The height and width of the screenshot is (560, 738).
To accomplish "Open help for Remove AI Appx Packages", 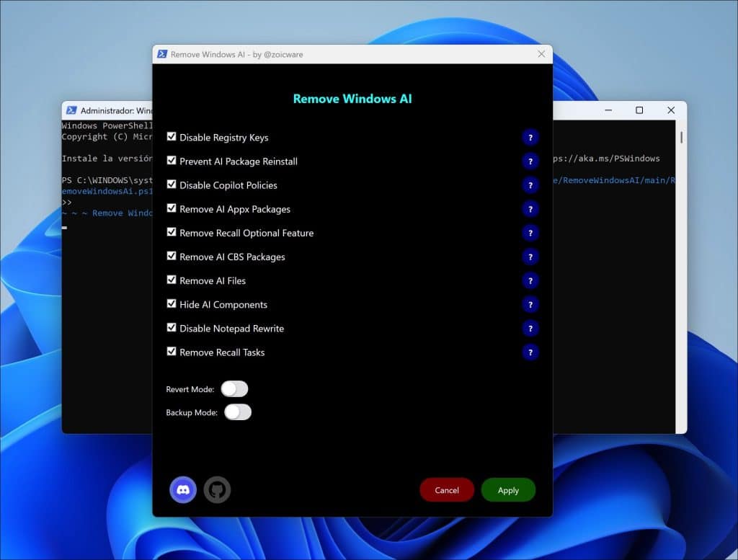I will [530, 209].
